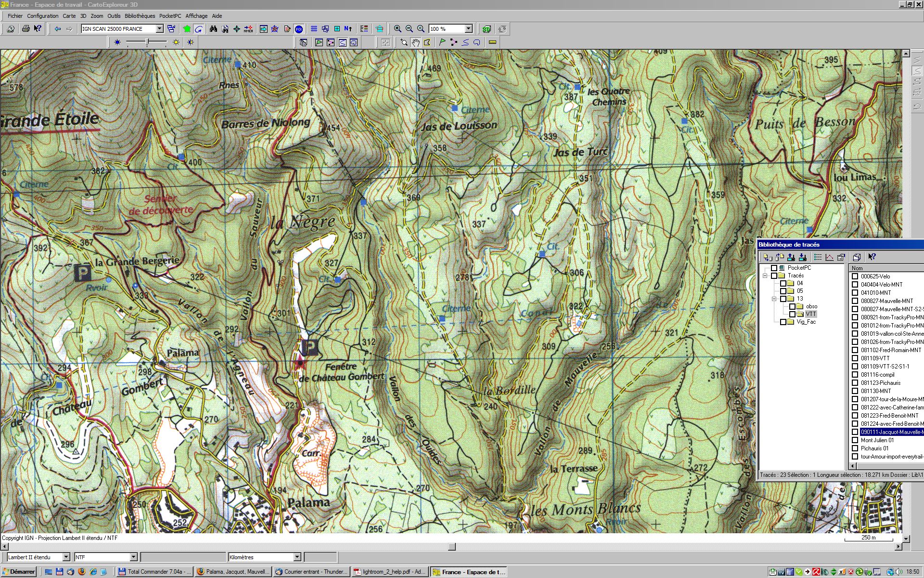This screenshot has height=578, width=924.
Task: Check the Mont Julien 01 checkbox
Action: (x=855, y=440)
